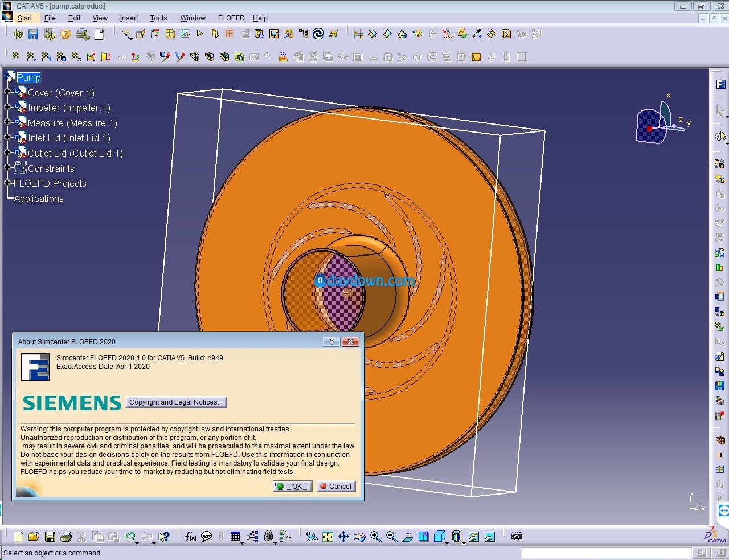Create a new document with the New icon
The image size is (729, 560).
(x=18, y=536)
